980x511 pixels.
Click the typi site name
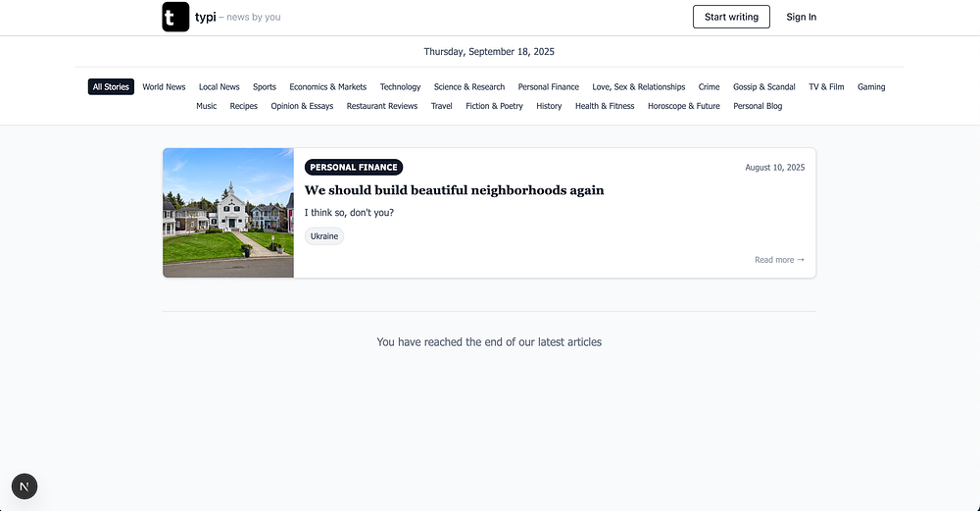pos(205,17)
